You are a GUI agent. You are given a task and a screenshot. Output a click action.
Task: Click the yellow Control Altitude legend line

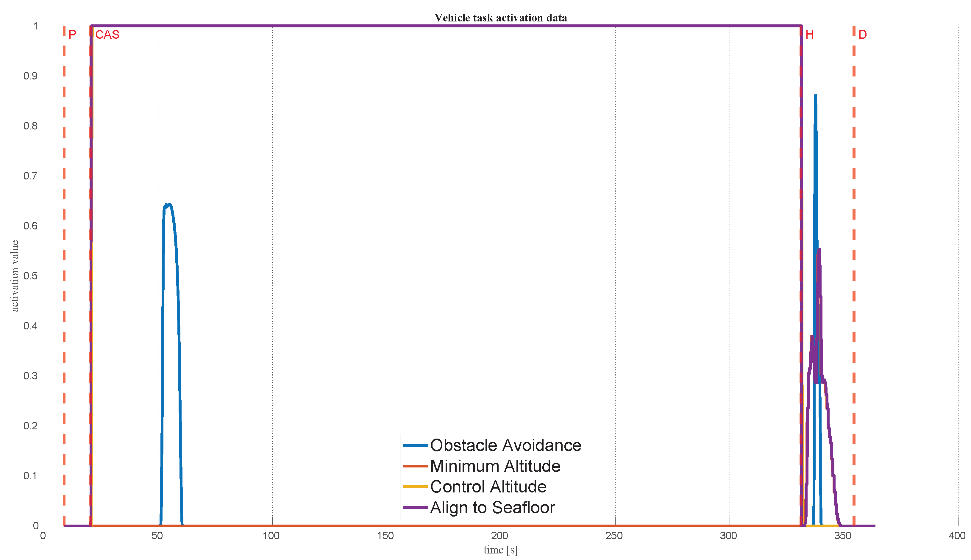[415, 487]
